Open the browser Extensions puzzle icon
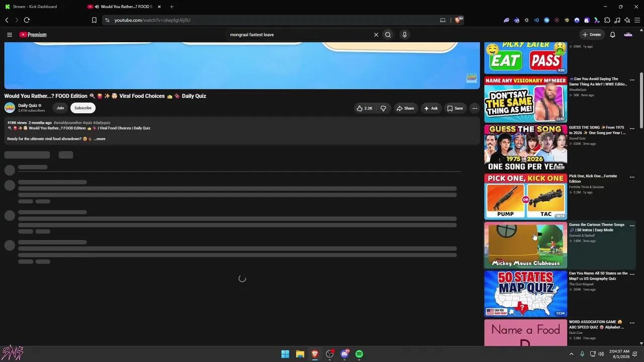 pyautogui.click(x=607, y=20)
